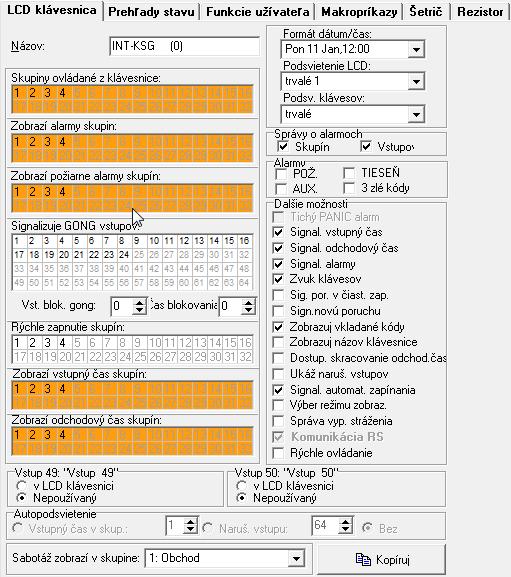Toggle Zobrazuj vkladané kódy checkbox

pyautogui.click(x=278, y=327)
